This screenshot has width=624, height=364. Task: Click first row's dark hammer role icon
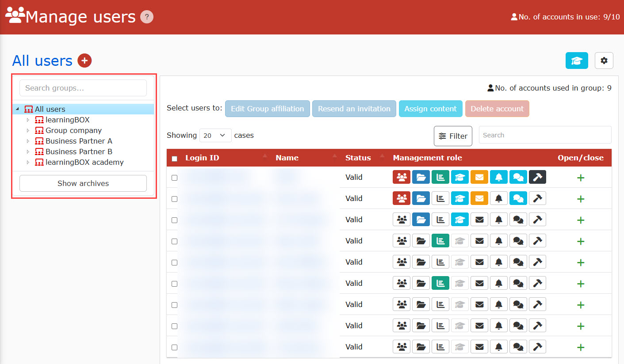coord(537,177)
